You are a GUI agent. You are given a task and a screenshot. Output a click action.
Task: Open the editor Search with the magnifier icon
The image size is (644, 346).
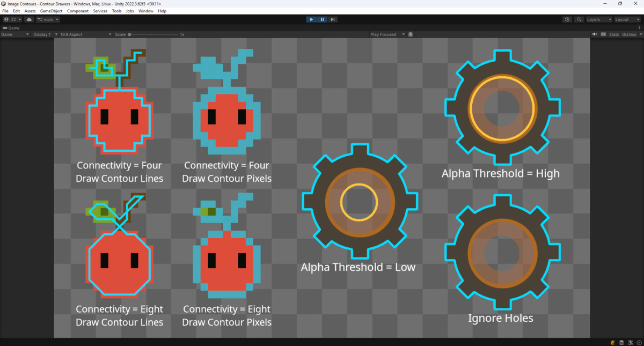(579, 19)
